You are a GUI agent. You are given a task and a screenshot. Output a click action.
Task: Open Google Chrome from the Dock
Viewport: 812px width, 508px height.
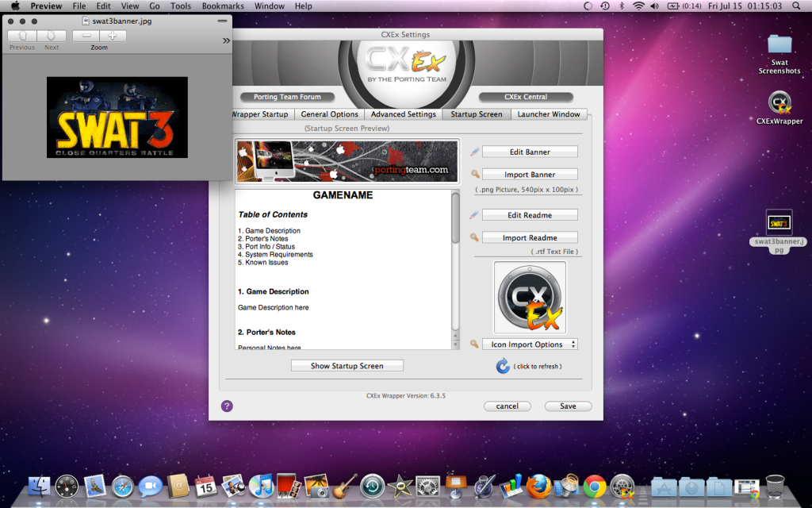595,487
